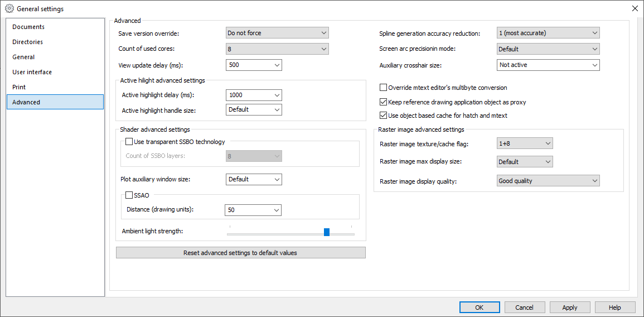
Task: Switch to the Documents category
Action: click(55, 27)
